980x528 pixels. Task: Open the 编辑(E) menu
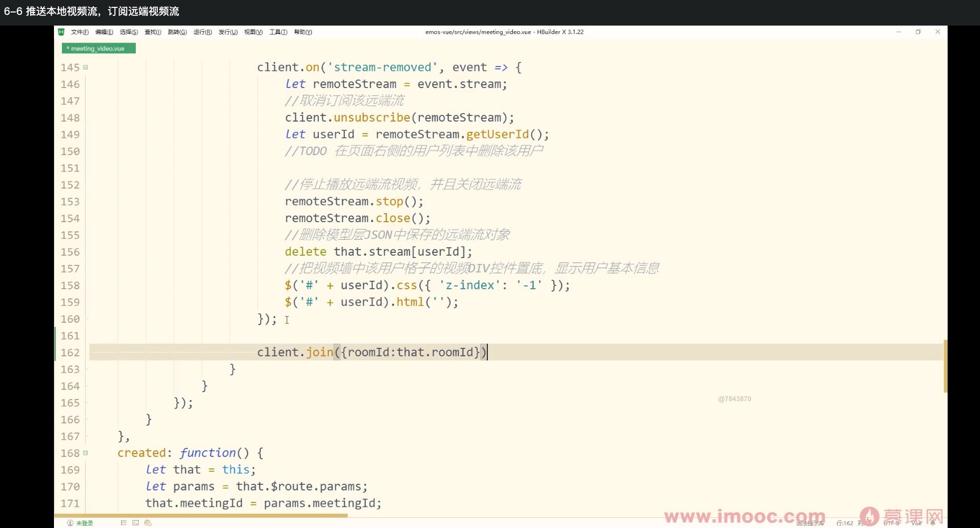(104, 32)
